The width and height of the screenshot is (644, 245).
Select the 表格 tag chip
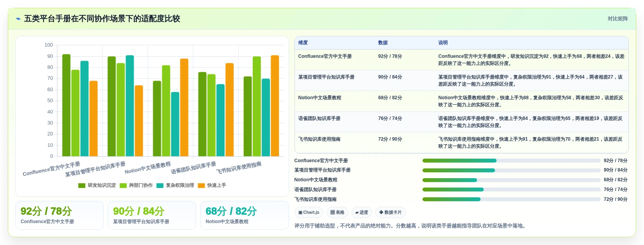pyautogui.click(x=337, y=213)
